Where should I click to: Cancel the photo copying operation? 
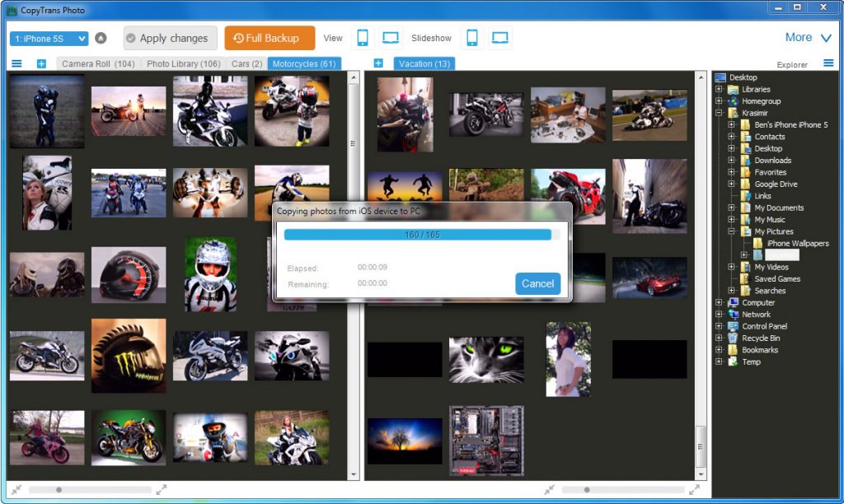[x=537, y=283]
